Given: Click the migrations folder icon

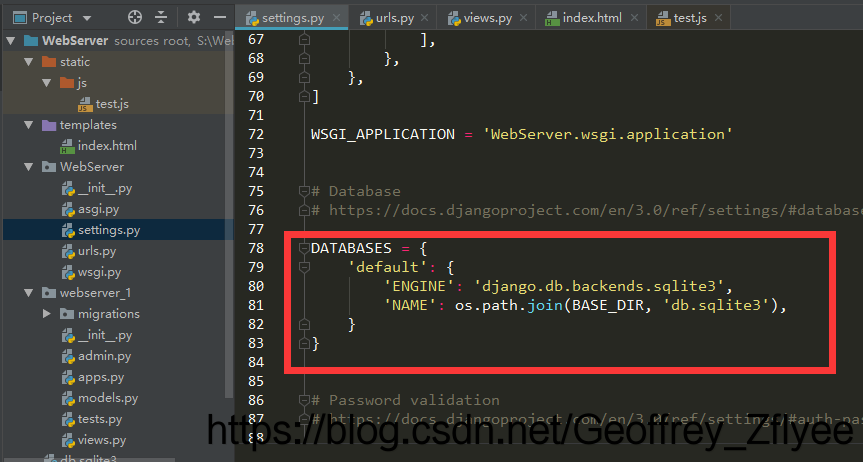Looking at the screenshot, I should [x=67, y=314].
